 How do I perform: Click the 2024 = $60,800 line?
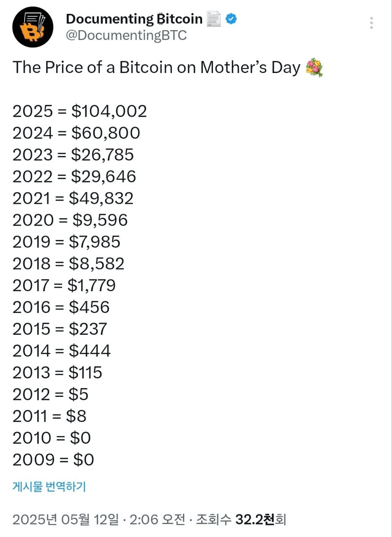coord(76,133)
